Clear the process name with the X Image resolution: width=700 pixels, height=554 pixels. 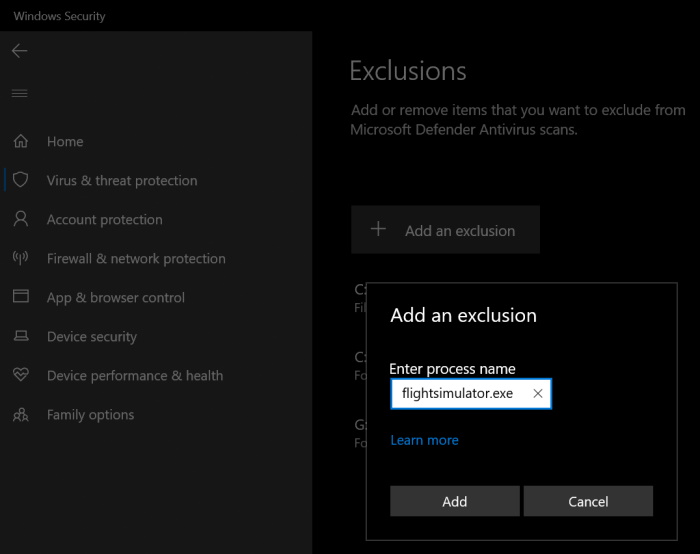[x=538, y=393]
